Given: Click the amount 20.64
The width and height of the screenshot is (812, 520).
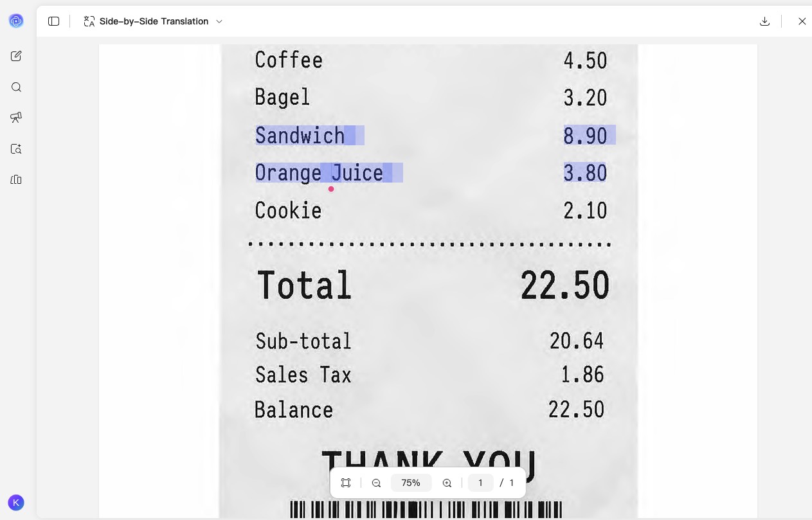Looking at the screenshot, I should [577, 341].
